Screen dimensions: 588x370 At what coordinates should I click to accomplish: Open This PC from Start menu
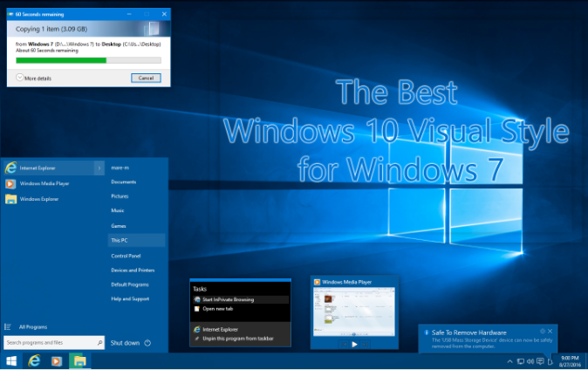[136, 240]
